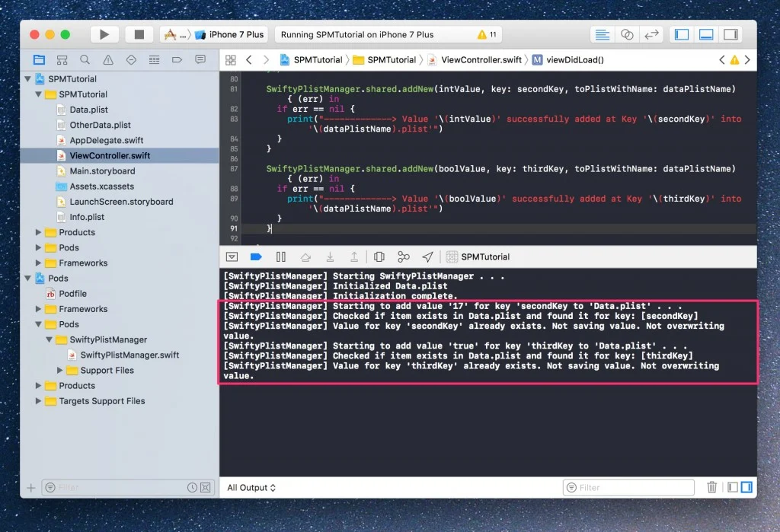
Task: Open the All Output dropdown
Action: pos(251,488)
